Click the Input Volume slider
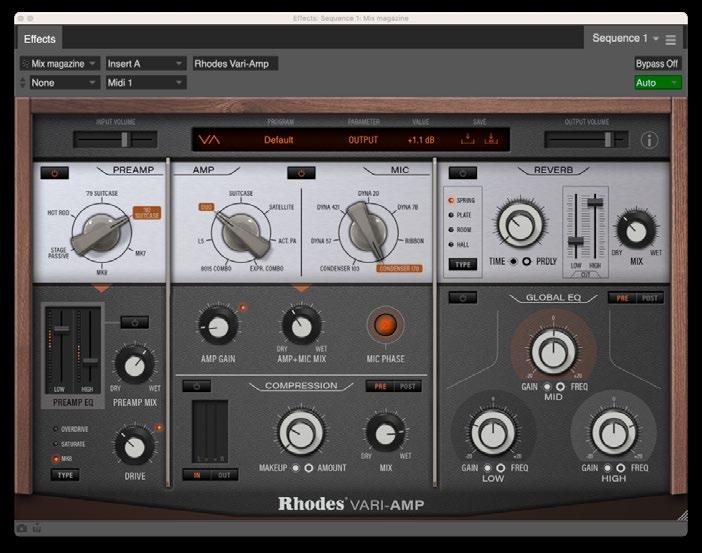 pos(115,140)
